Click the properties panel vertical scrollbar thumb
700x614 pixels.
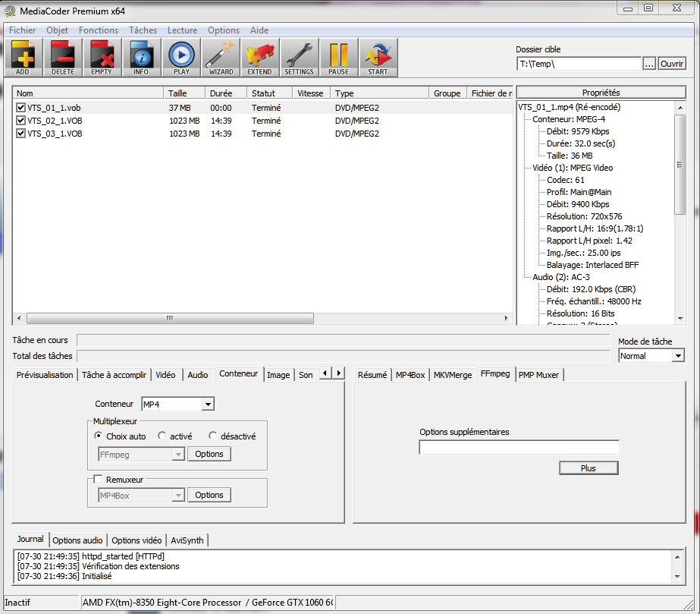(x=680, y=165)
